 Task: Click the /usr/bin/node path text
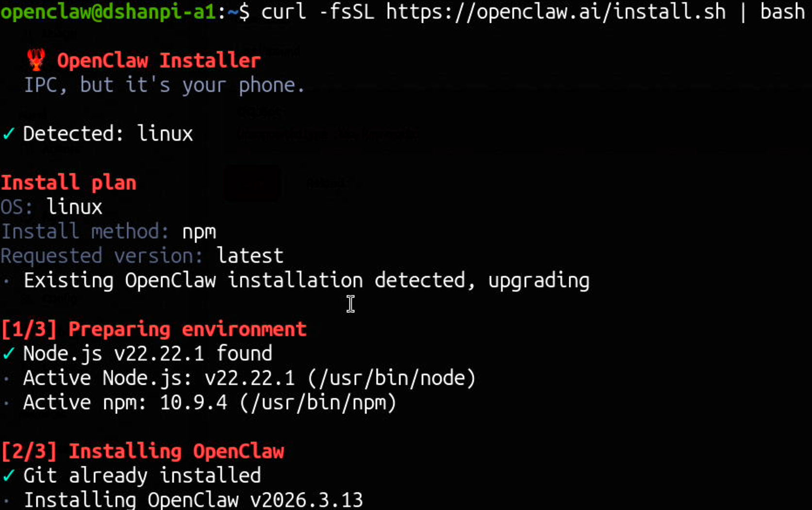[x=392, y=378]
